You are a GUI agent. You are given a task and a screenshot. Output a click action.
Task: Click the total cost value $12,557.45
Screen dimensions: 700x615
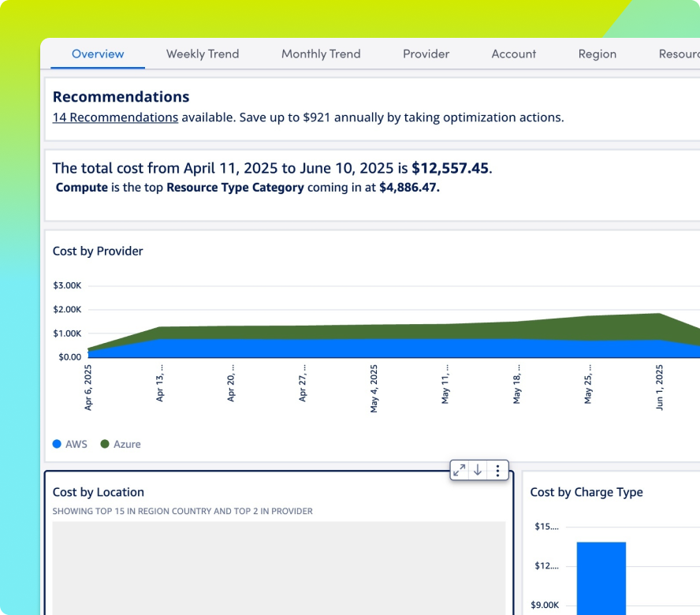coord(450,168)
